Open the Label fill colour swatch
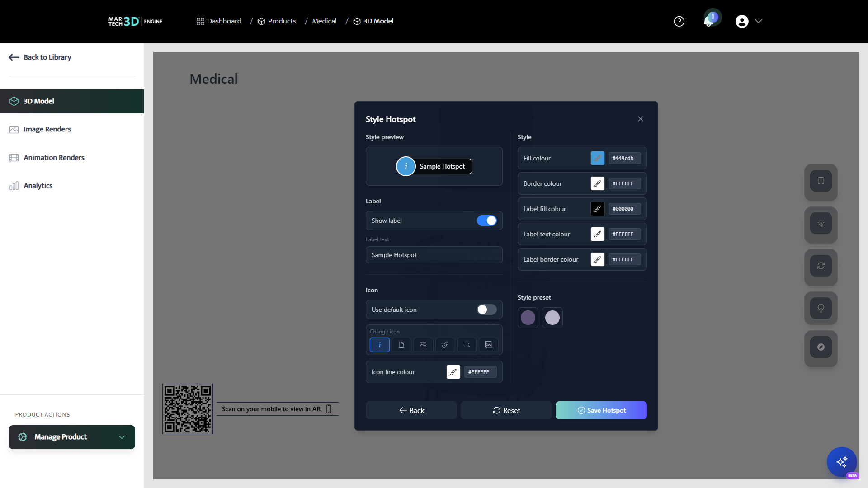Screen dimensions: 868x488 (598, 209)
